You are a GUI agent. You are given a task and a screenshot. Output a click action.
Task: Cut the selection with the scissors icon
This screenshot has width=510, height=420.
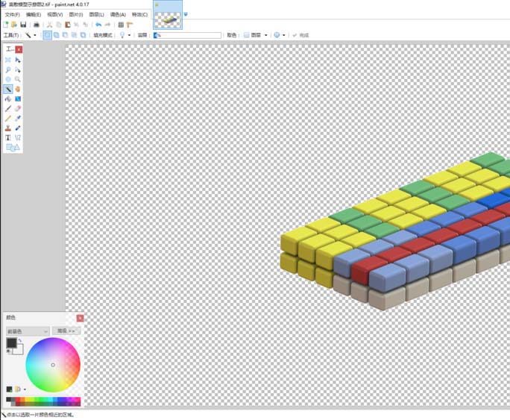pos(49,25)
